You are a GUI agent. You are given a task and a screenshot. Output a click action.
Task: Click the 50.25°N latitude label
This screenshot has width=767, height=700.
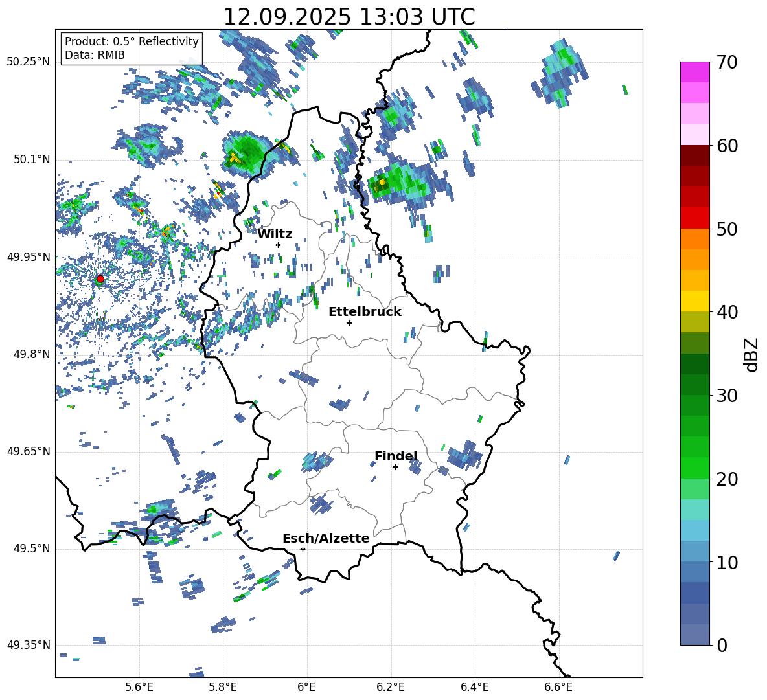(29, 62)
